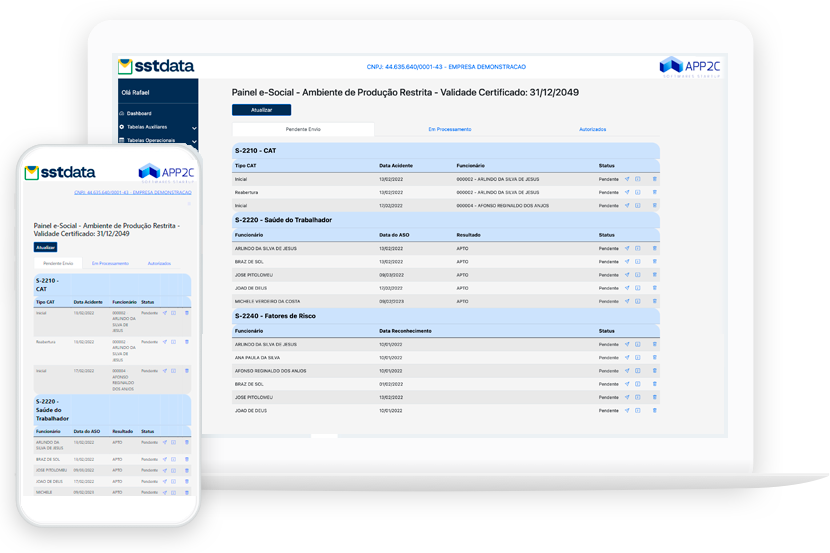Delete AFONSO REGINALDO CAT event on laptop
830x553 pixels.
[655, 205]
